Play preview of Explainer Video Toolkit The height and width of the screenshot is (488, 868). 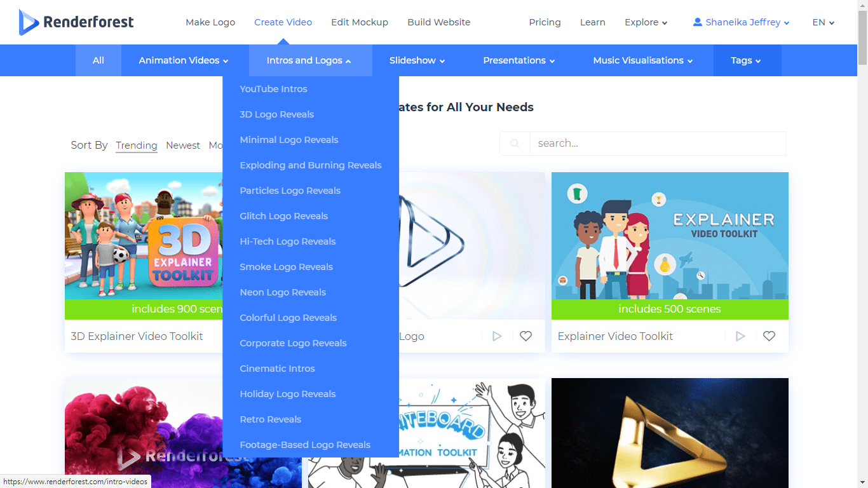(x=740, y=336)
